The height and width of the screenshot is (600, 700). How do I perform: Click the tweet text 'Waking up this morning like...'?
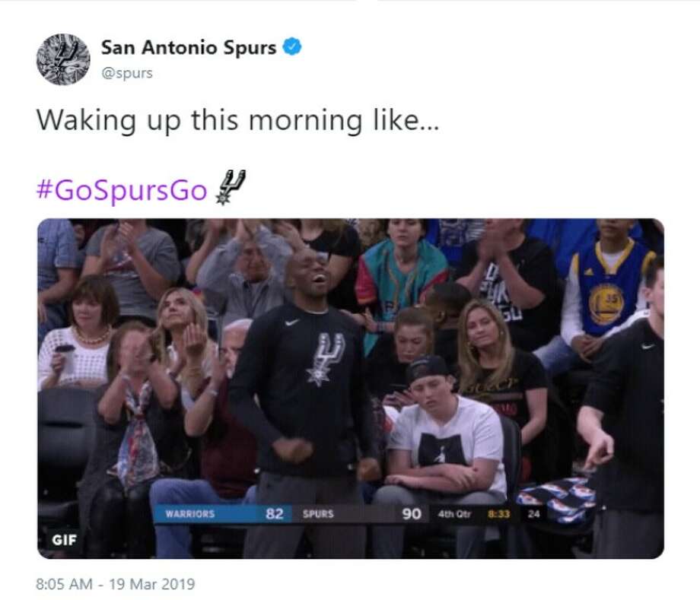point(238,120)
